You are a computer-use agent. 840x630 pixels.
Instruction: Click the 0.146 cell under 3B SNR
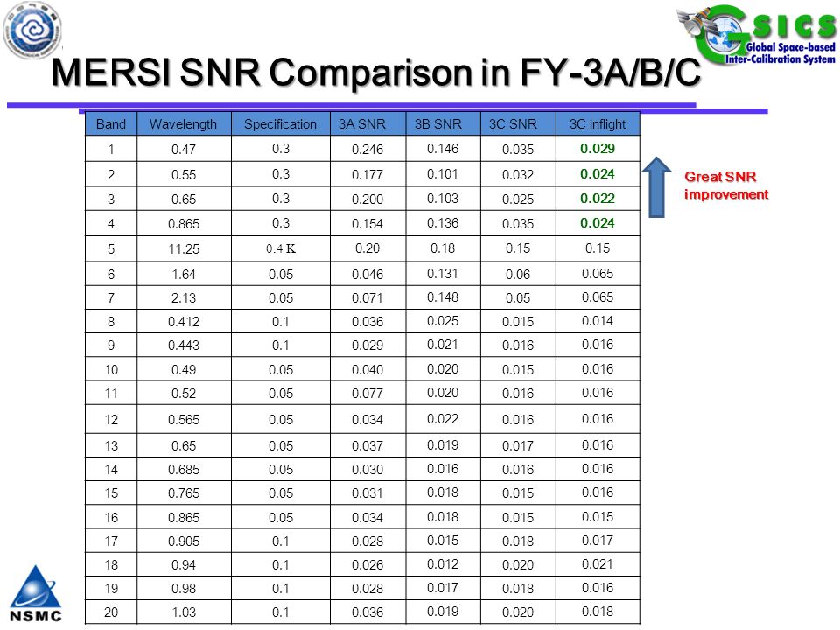(x=443, y=149)
